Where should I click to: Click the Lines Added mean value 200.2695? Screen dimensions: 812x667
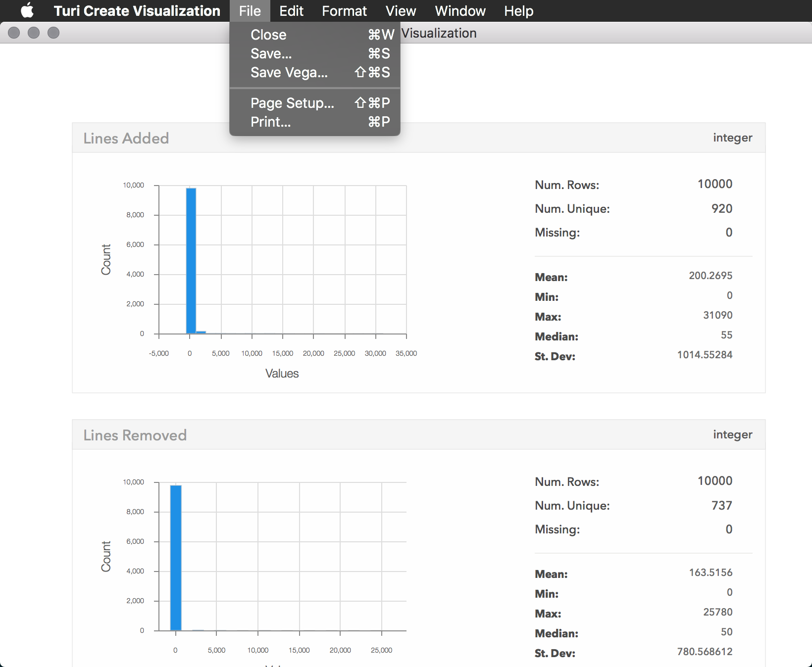pos(710,276)
